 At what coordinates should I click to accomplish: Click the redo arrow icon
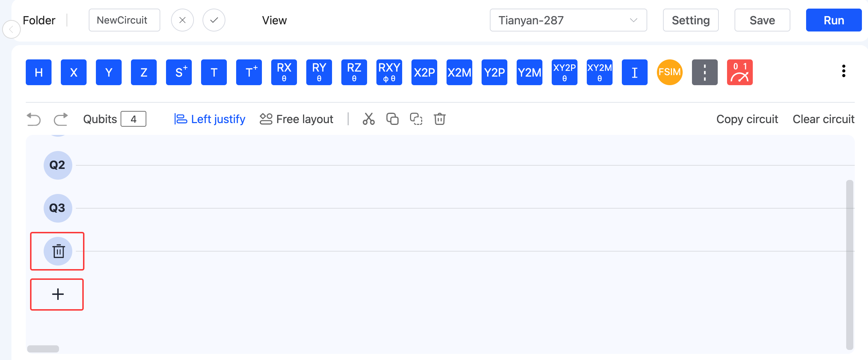pos(61,119)
